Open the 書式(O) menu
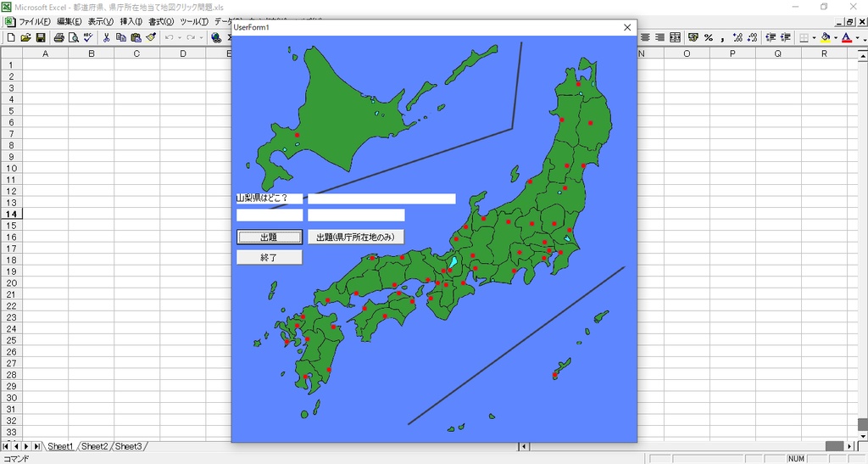The height and width of the screenshot is (464, 868). tap(161, 22)
